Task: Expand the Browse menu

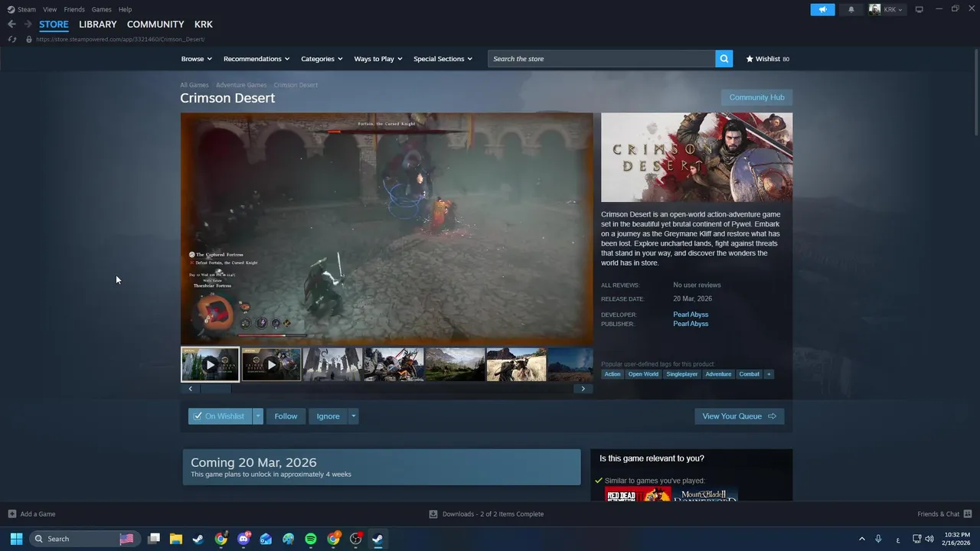Action: click(196, 59)
